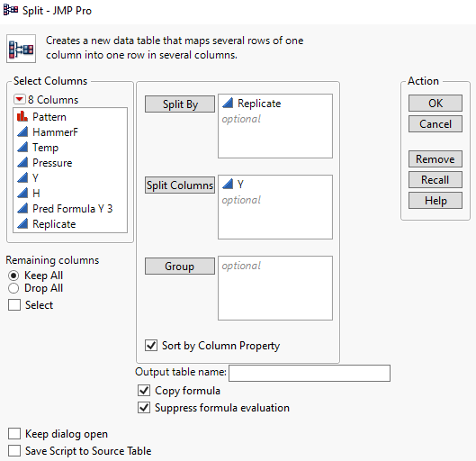Click OK to run the split

(436, 104)
